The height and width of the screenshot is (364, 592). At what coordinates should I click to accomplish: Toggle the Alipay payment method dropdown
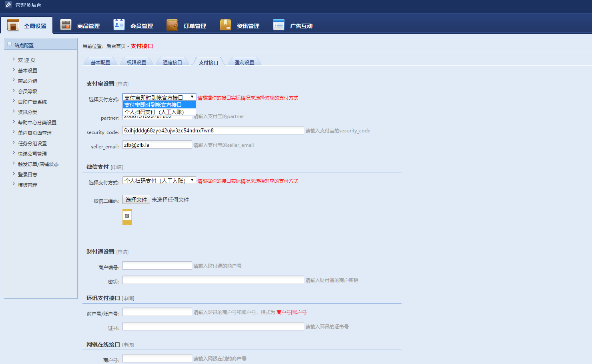point(159,97)
